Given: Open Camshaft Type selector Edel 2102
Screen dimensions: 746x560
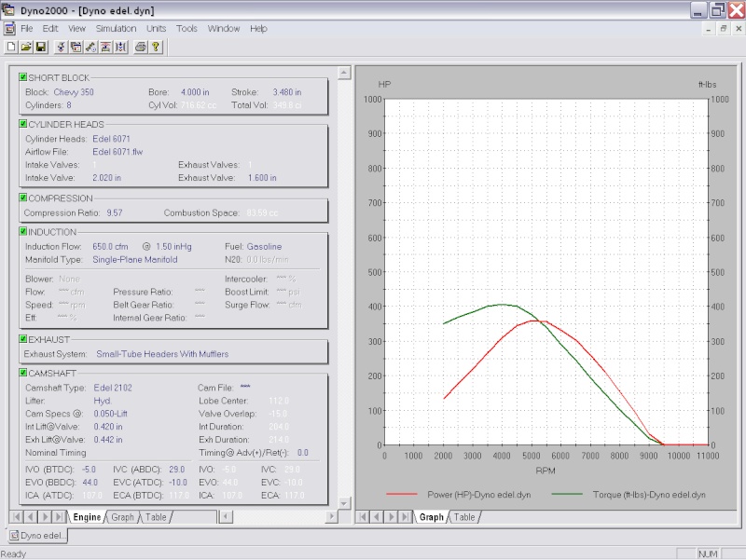Looking at the screenshot, I should click(113, 388).
